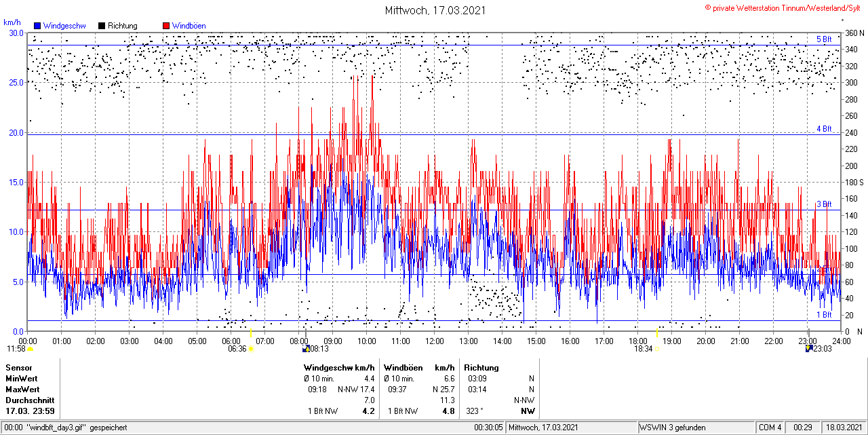The height and width of the screenshot is (435, 868).
Task: Click the 'Sensor' header in the table
Action: 19,368
